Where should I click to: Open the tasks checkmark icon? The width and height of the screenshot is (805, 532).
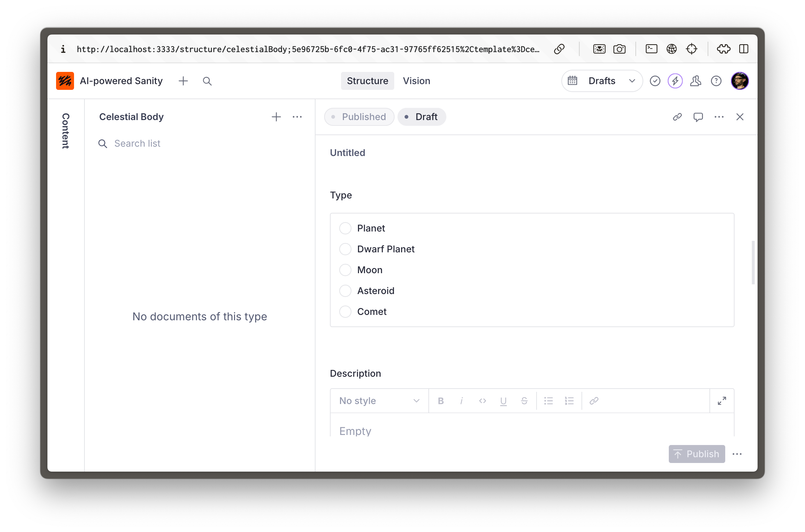tap(655, 81)
